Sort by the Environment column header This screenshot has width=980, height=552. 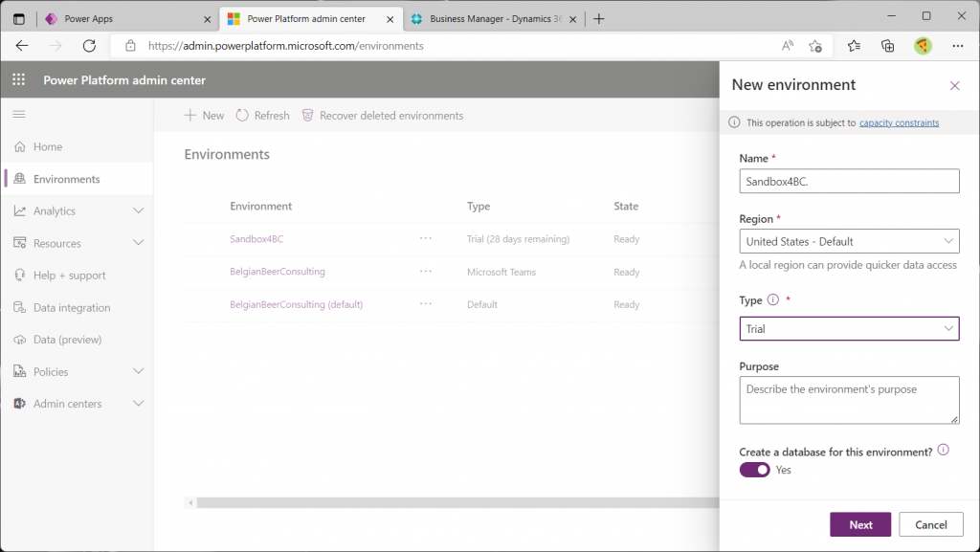pos(260,206)
